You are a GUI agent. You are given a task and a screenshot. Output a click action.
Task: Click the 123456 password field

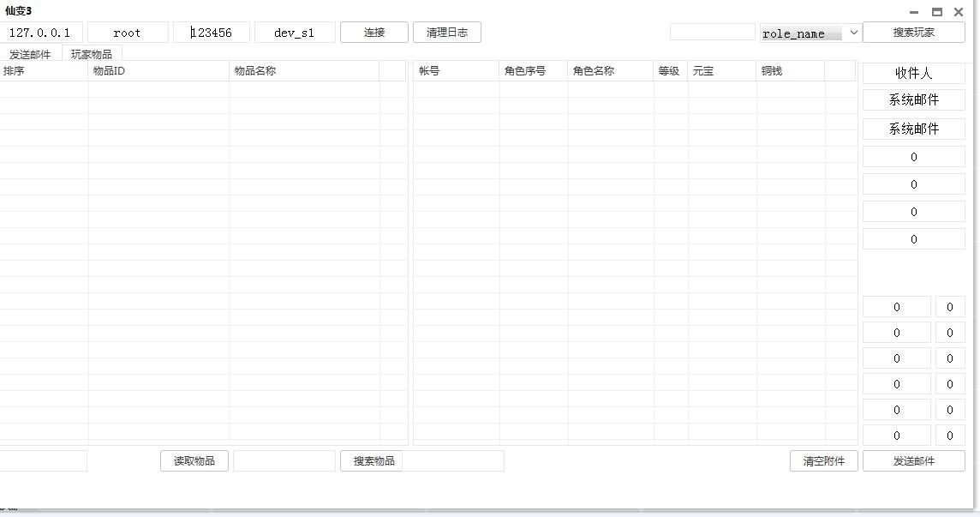(x=212, y=33)
